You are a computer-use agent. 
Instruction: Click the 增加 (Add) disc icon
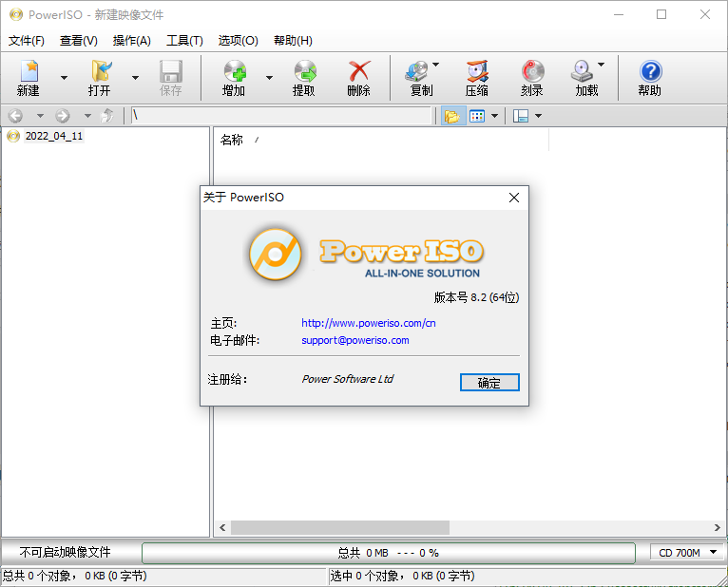coord(235,71)
